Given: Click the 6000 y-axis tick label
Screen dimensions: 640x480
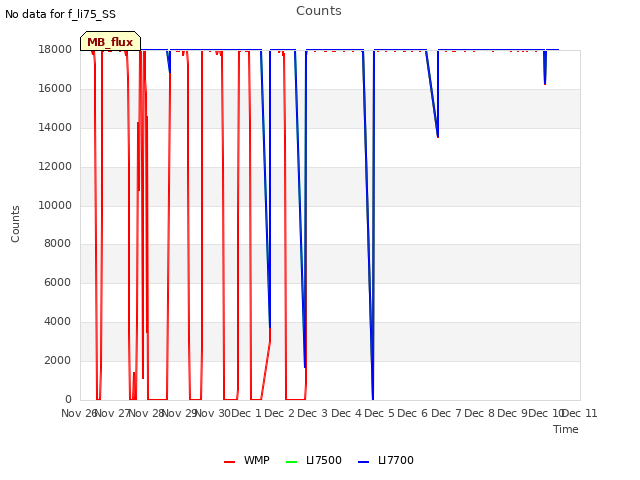Looking at the screenshot, I should tap(58, 282).
